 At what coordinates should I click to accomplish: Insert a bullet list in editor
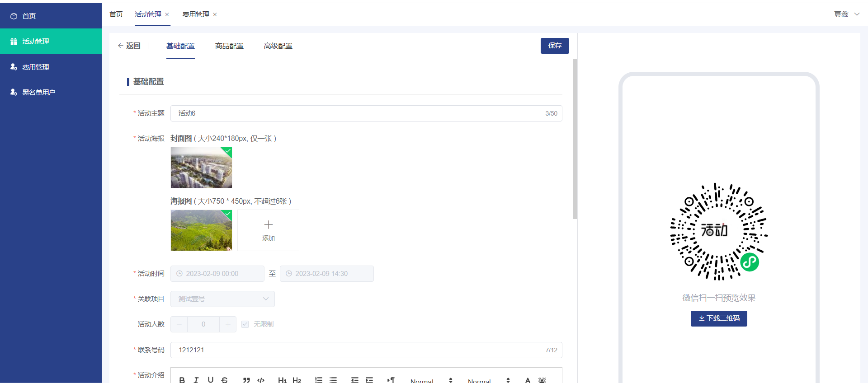pyautogui.click(x=333, y=380)
